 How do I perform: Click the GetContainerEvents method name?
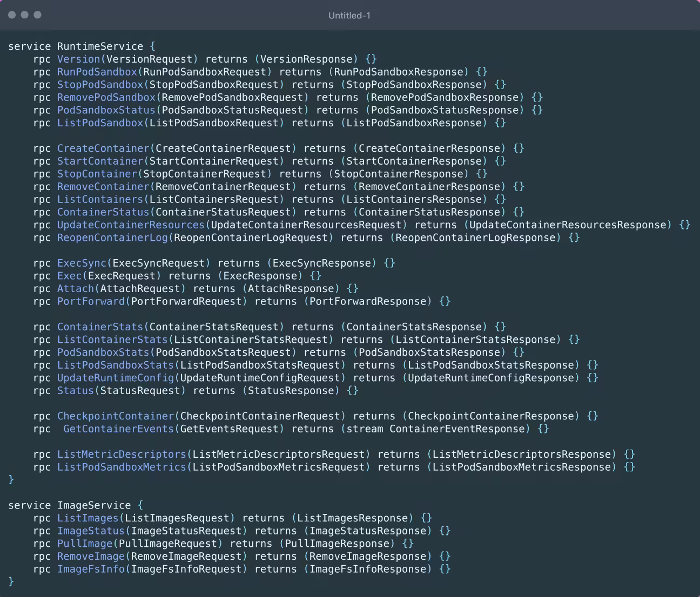119,429
